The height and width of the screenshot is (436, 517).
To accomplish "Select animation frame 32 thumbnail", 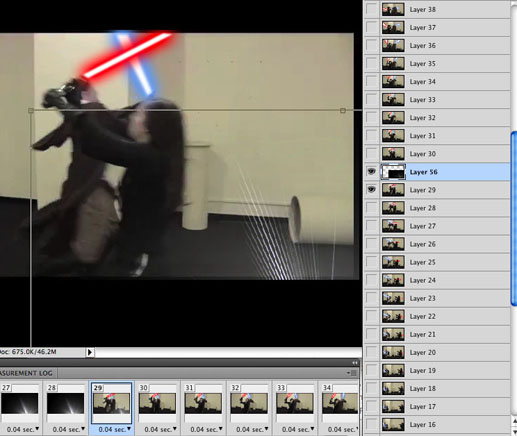I will (x=249, y=403).
